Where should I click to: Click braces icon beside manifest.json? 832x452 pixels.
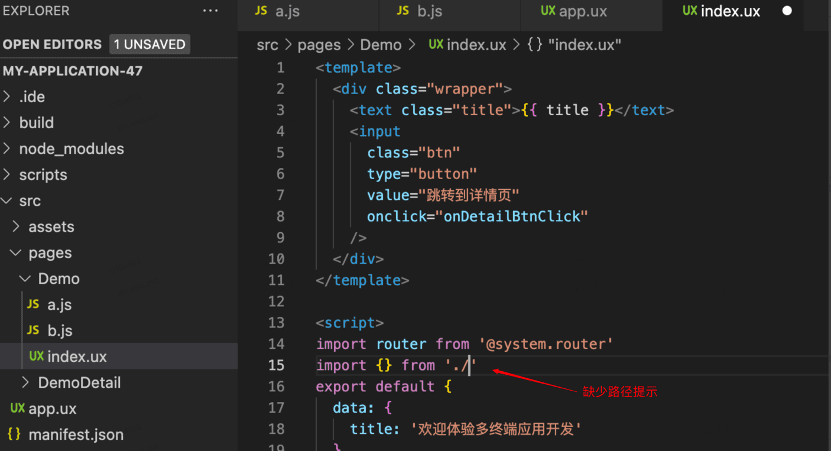[x=14, y=434]
